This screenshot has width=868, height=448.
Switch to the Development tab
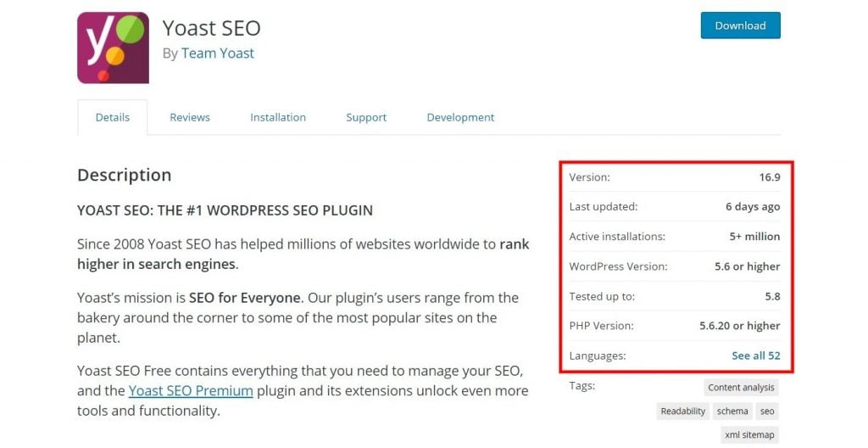pos(460,117)
